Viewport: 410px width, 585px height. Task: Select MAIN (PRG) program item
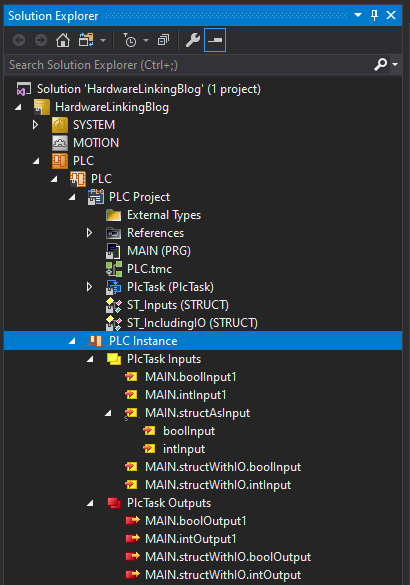pos(159,251)
